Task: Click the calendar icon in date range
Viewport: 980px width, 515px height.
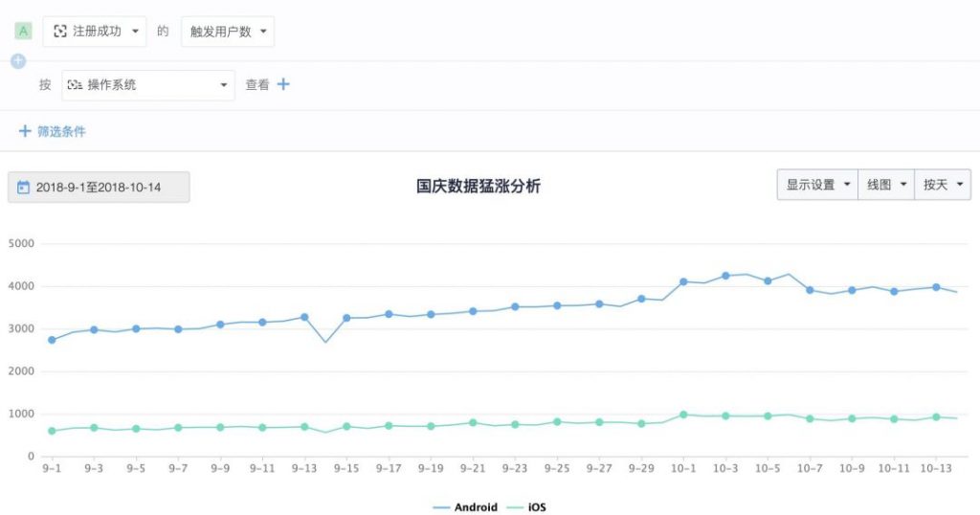Action: 24,188
